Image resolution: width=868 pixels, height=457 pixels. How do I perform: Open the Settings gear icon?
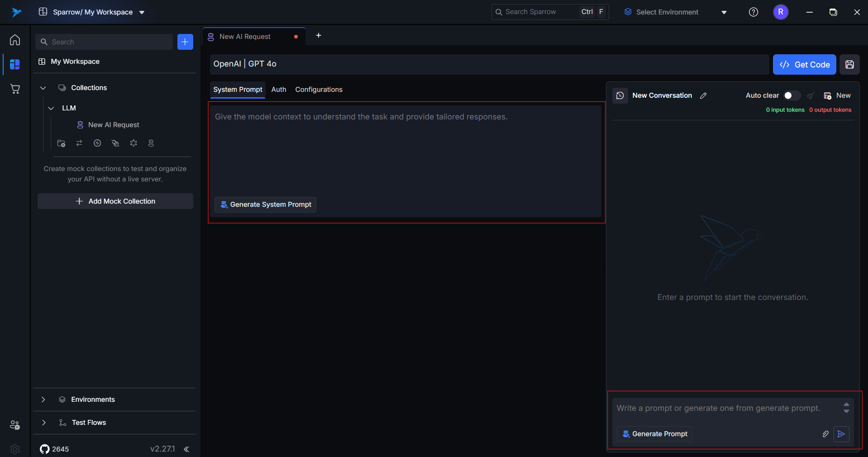15,449
